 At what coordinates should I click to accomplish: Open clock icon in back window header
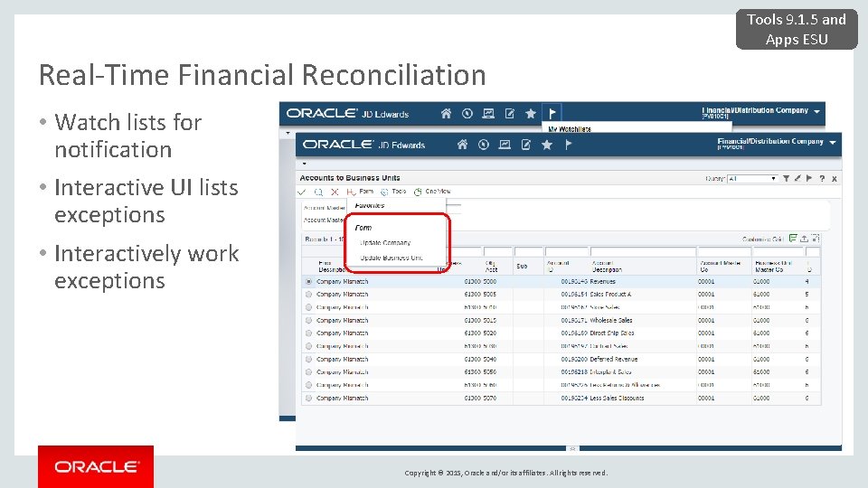(x=467, y=114)
